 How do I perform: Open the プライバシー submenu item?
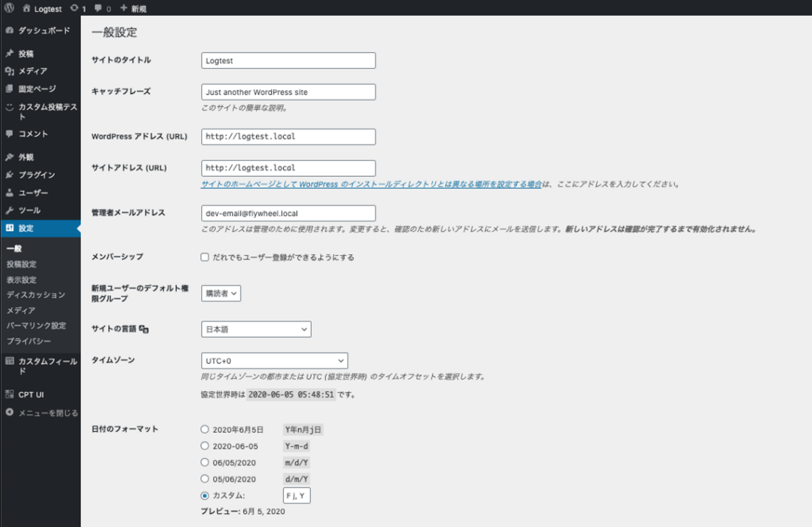click(29, 341)
